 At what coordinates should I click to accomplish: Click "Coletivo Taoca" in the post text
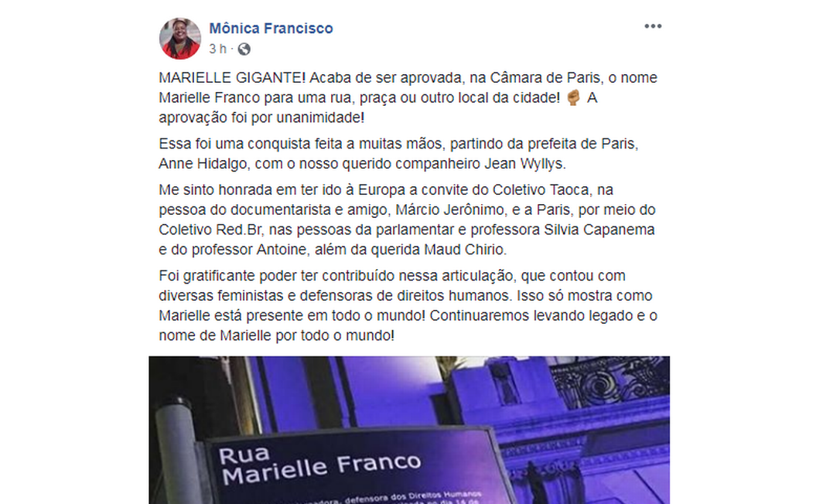tap(541, 190)
